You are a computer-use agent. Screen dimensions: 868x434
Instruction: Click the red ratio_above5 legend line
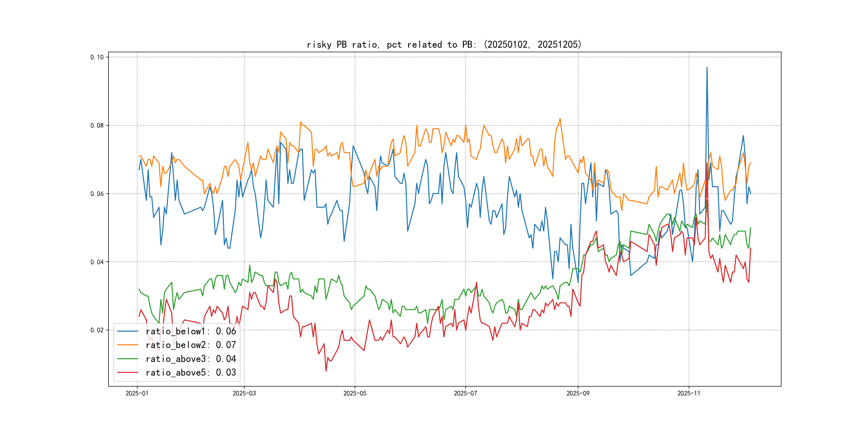pyautogui.click(x=127, y=372)
